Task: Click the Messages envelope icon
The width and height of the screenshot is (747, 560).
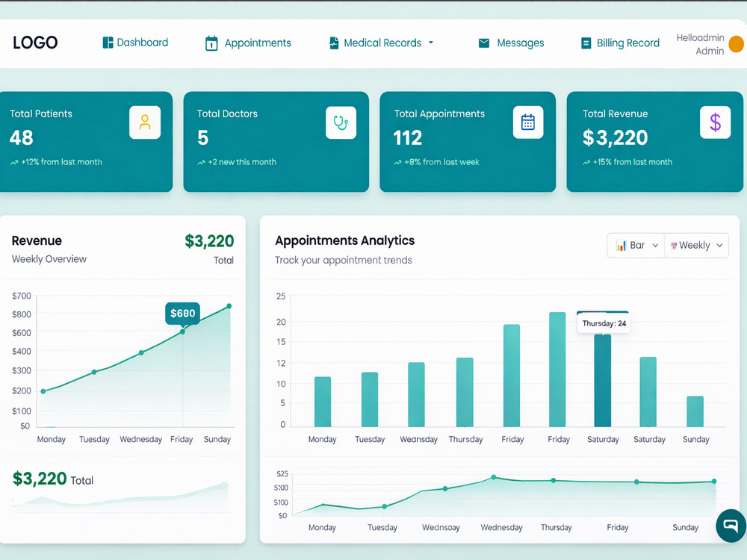Action: click(484, 43)
